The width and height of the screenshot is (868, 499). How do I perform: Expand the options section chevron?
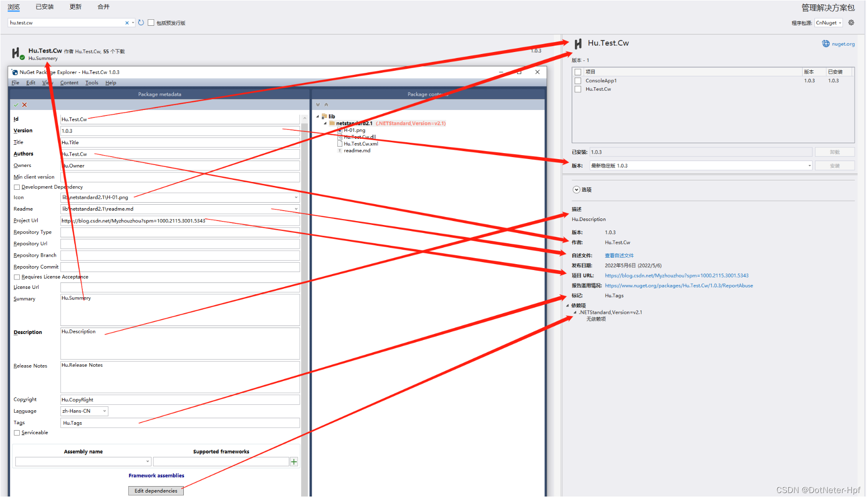click(576, 190)
